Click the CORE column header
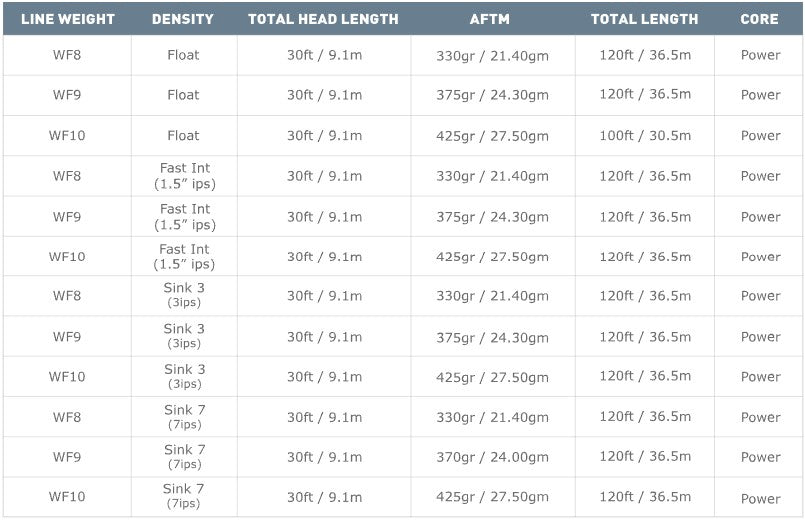 click(x=760, y=19)
